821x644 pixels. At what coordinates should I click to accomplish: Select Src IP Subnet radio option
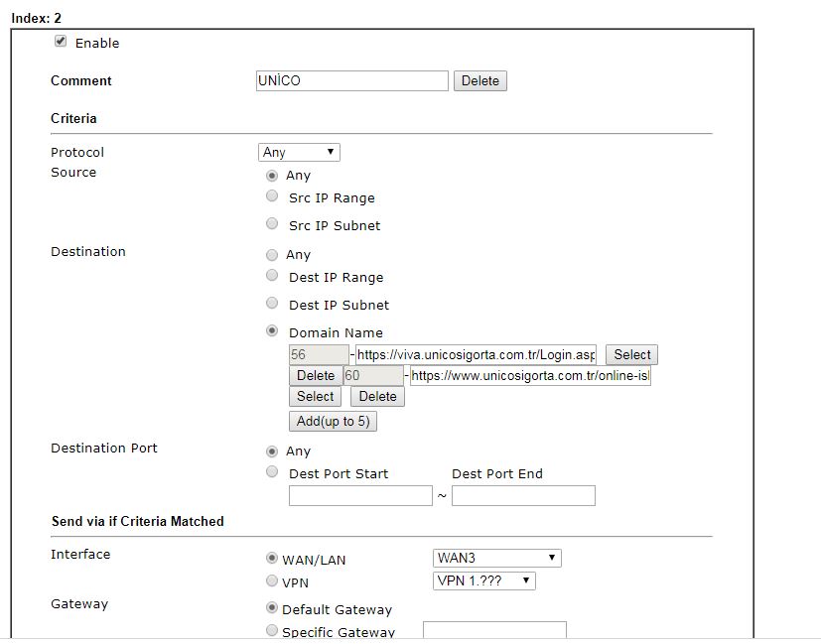(x=272, y=224)
